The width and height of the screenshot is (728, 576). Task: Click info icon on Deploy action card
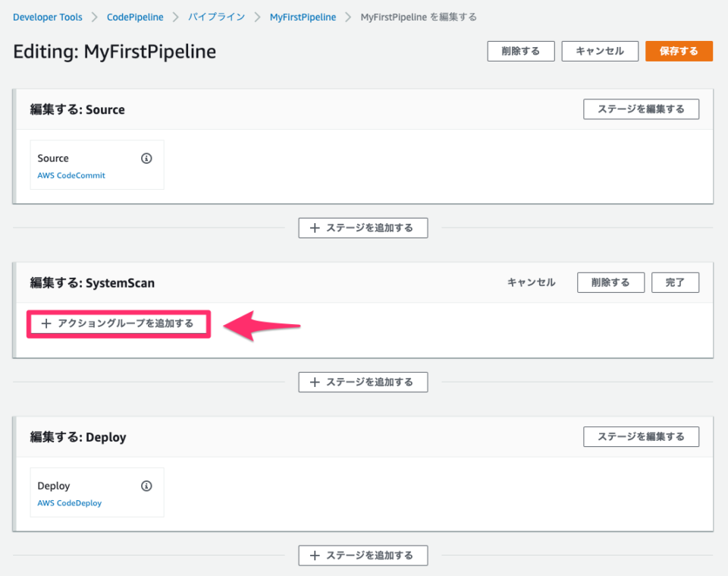(146, 486)
